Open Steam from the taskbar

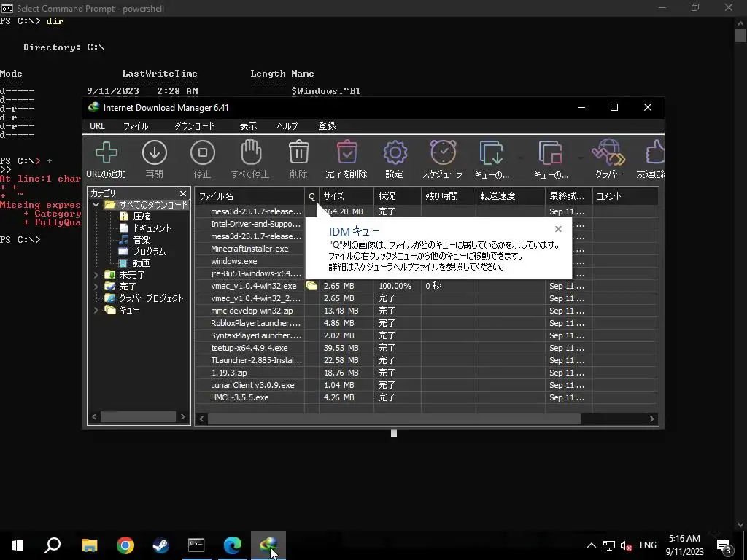click(x=160, y=545)
